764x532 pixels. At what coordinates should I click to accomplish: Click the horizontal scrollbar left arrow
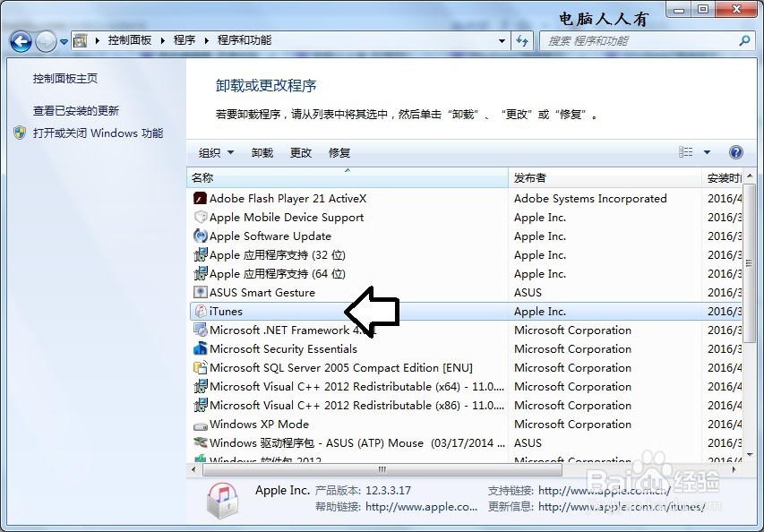(x=193, y=469)
